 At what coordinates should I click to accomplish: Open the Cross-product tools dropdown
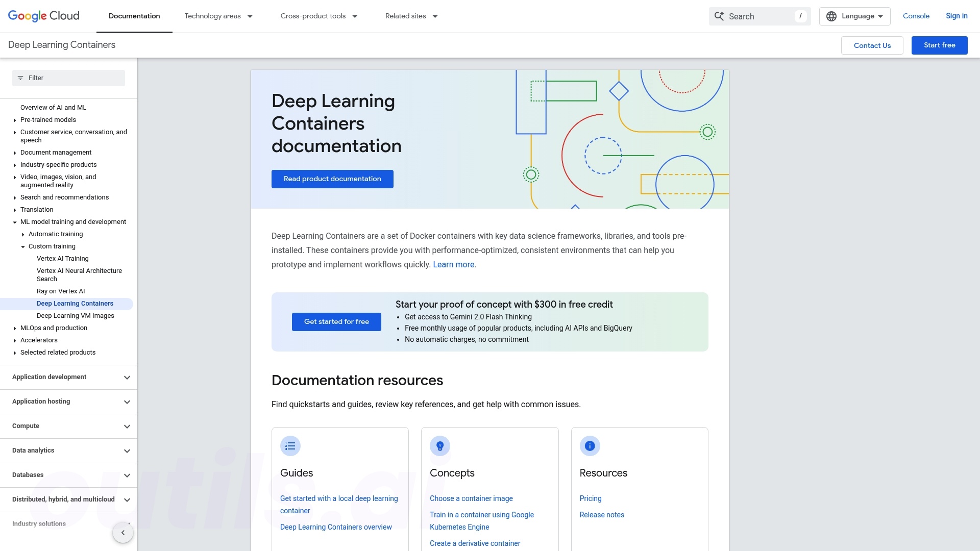[x=319, y=16]
